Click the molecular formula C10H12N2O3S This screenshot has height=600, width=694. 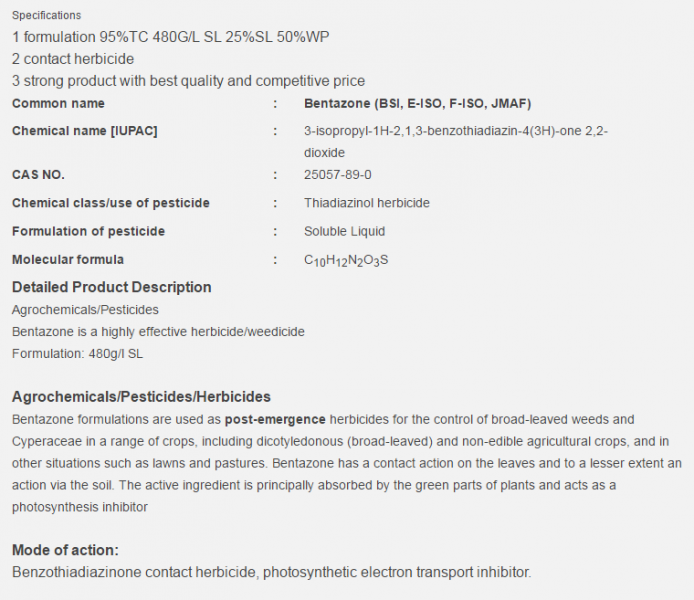[346, 260]
